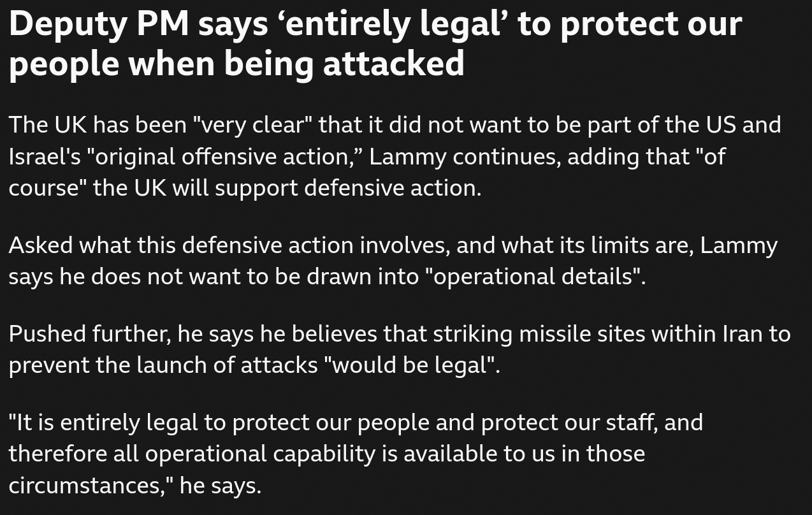The image size is (812, 515).
Task: Click "circumstances," he says at the end
Action: pyautogui.click(x=135, y=485)
